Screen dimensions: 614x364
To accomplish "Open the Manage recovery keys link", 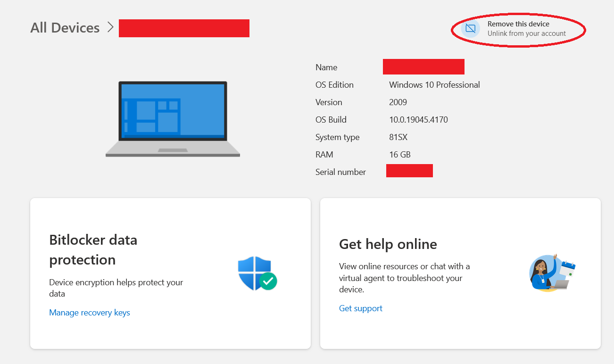I will pos(90,313).
